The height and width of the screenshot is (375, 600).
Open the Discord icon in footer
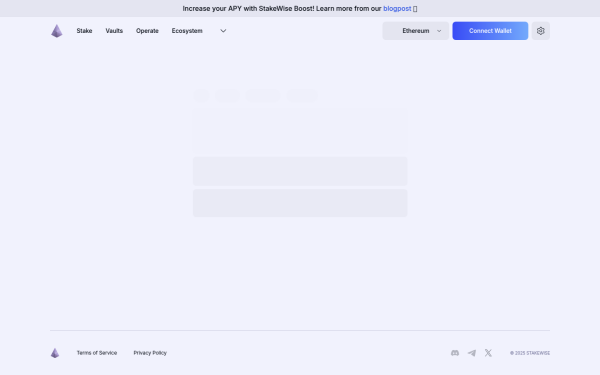(455, 353)
